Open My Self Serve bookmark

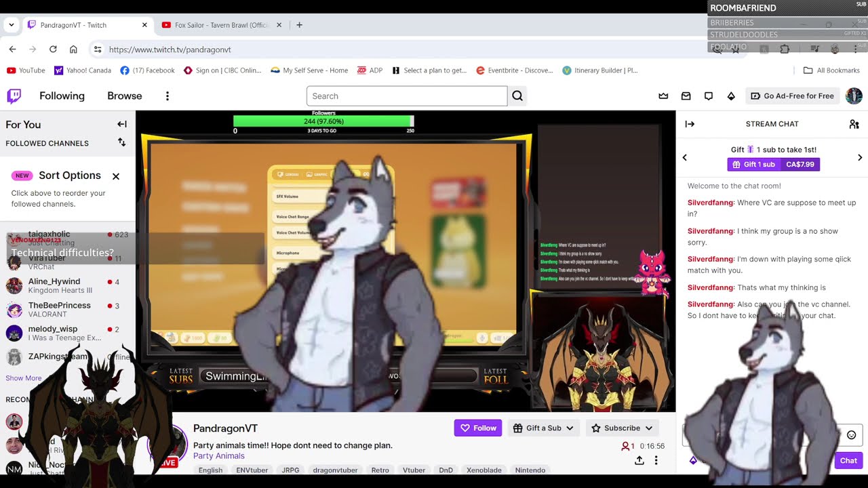(309, 70)
